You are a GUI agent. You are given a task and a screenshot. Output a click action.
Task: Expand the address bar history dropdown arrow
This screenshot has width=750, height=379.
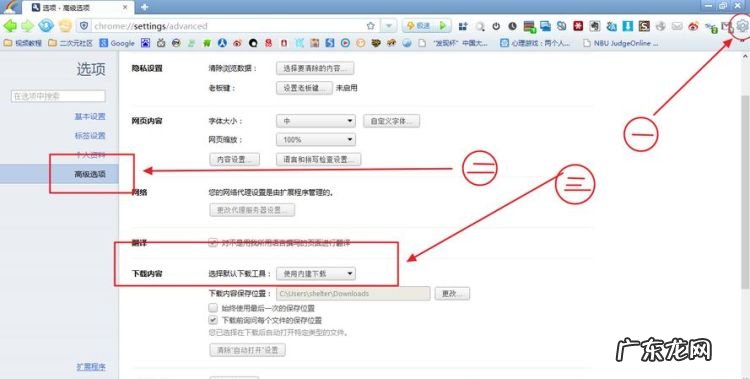click(x=389, y=26)
